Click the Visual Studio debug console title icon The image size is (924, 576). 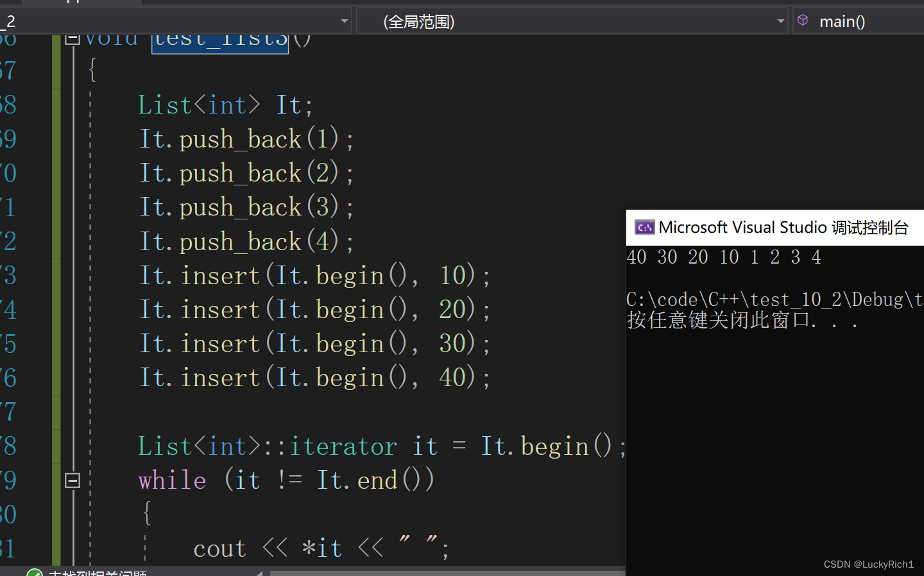tap(644, 228)
